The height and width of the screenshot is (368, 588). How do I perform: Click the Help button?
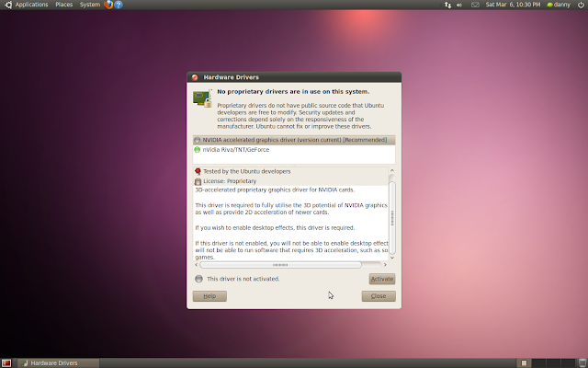tap(209, 296)
